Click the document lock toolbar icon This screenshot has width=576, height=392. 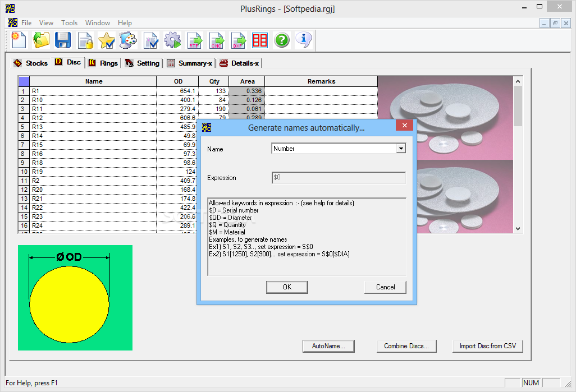(x=85, y=40)
